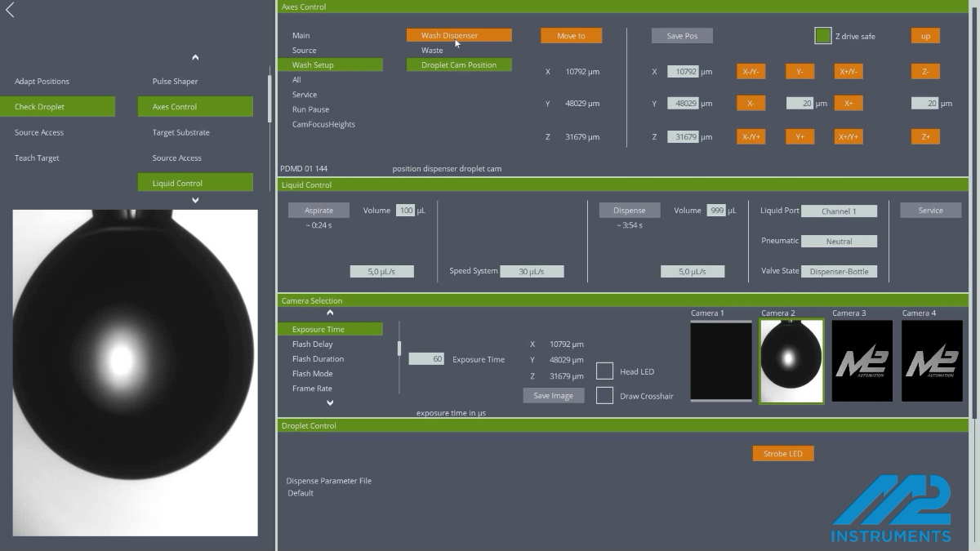The image size is (980, 551).
Task: Edit the Z target position field
Action: 683,137
